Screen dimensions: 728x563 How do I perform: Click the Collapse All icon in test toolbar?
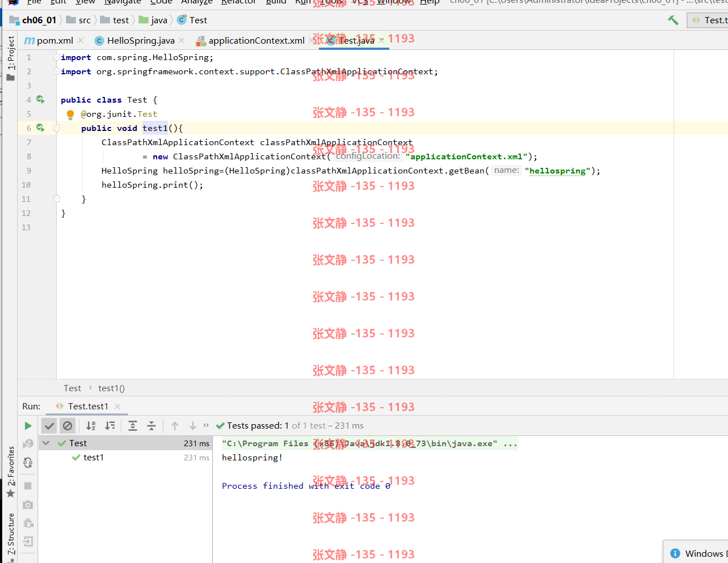pyautogui.click(x=152, y=426)
